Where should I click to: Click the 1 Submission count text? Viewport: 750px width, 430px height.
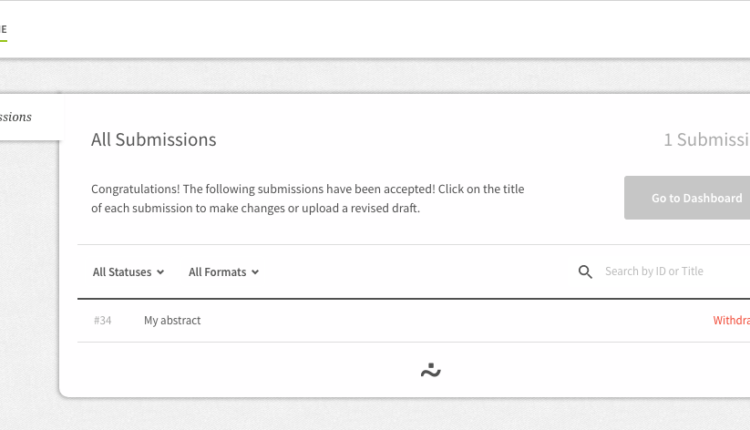(x=706, y=140)
